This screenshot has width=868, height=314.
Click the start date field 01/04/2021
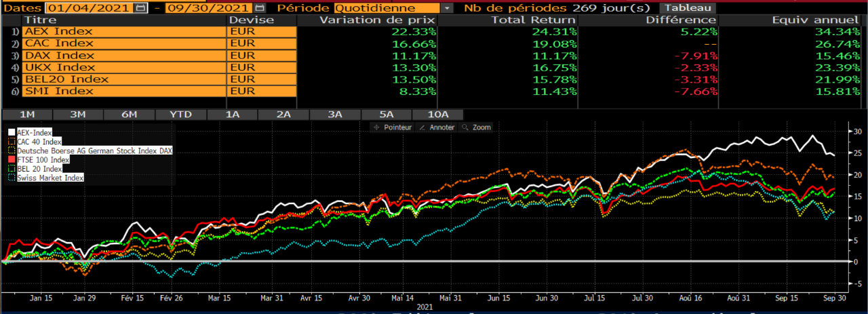coord(90,8)
